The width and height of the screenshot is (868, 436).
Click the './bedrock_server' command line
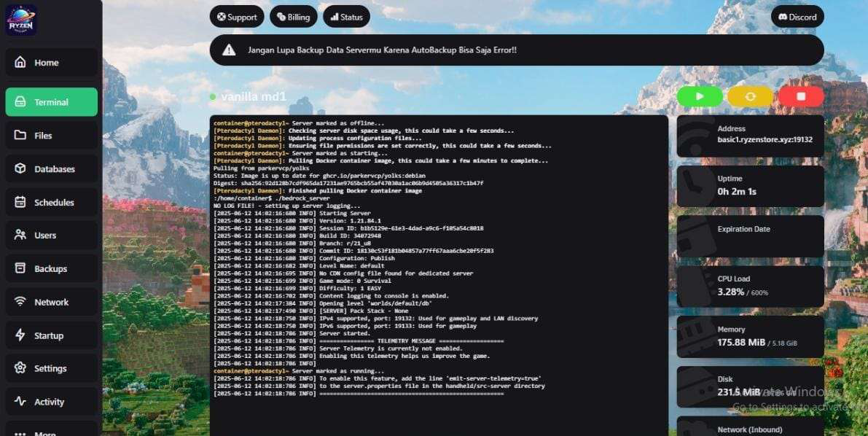click(271, 198)
